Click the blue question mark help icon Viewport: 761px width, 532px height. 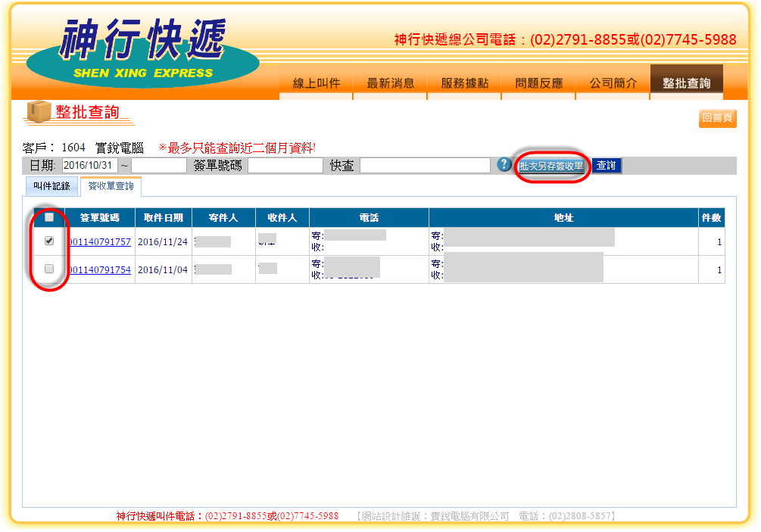point(505,164)
